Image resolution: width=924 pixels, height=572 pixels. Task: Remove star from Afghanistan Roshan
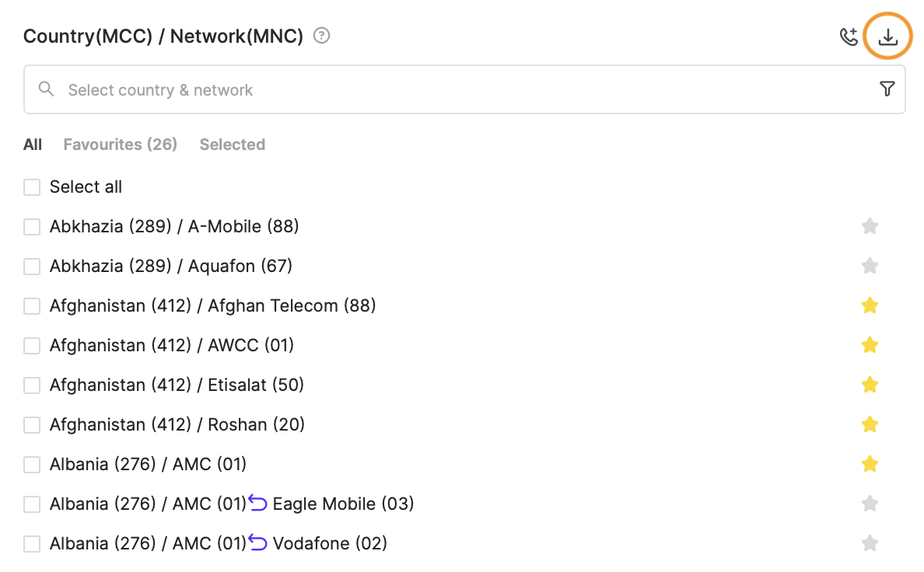point(870,424)
